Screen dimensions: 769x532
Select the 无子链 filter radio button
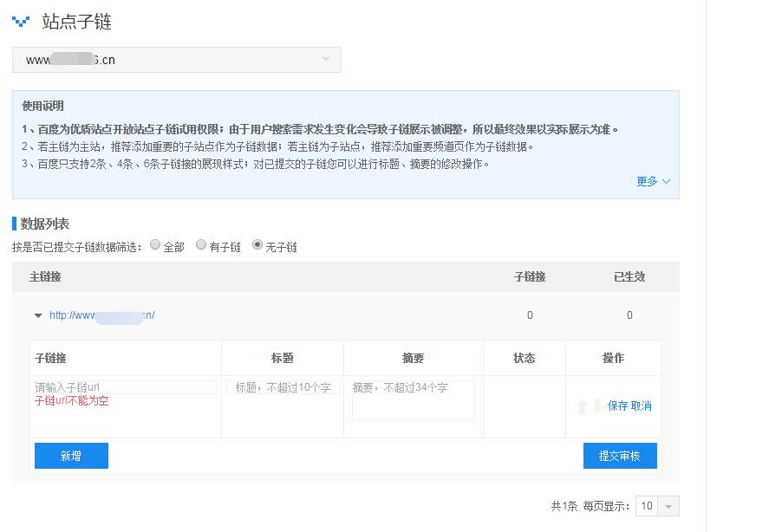[x=257, y=245]
